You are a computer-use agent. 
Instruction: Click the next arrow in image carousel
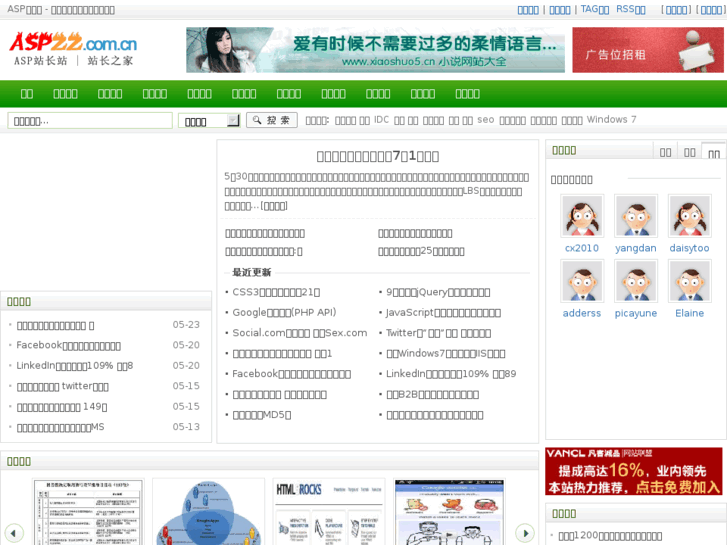(x=525, y=533)
